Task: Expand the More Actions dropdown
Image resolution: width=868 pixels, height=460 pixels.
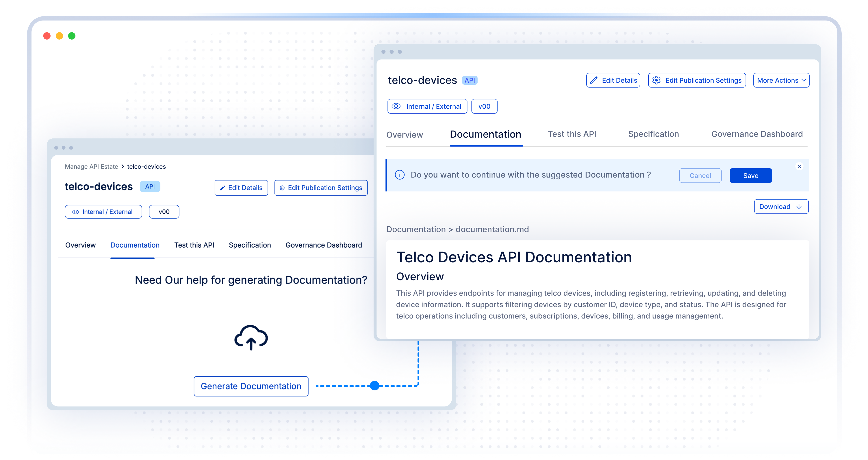Action: pyautogui.click(x=781, y=80)
